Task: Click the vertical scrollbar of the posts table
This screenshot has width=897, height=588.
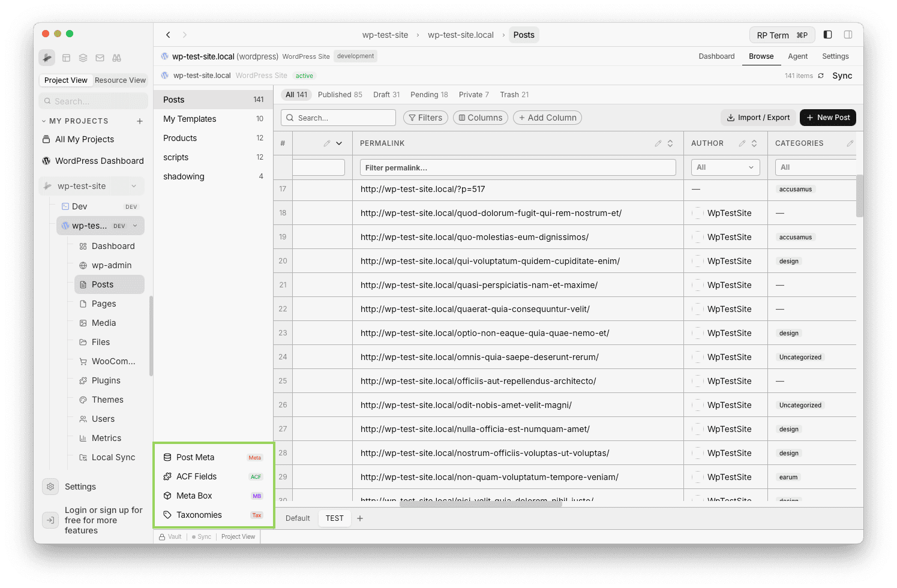Action: pos(860,196)
